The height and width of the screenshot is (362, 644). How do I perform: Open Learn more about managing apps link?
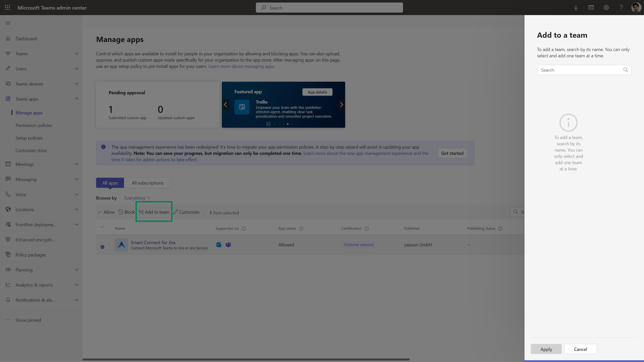pyautogui.click(x=241, y=66)
